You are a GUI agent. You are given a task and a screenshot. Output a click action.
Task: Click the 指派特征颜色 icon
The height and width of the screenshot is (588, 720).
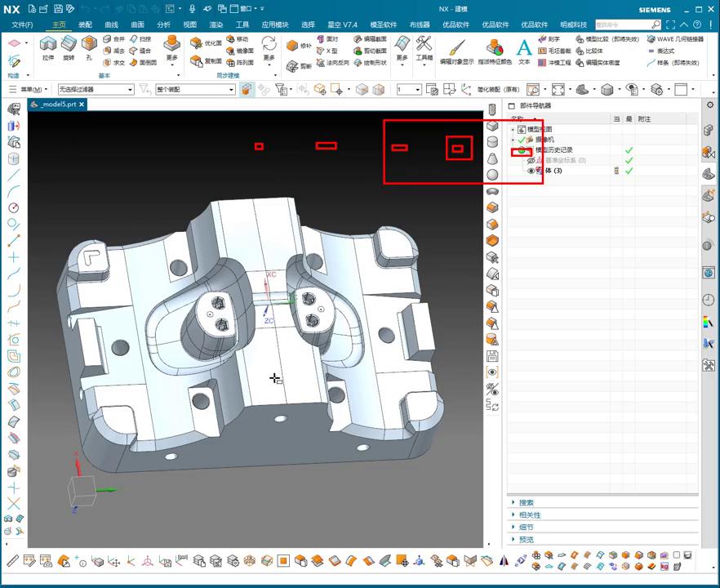[495, 47]
